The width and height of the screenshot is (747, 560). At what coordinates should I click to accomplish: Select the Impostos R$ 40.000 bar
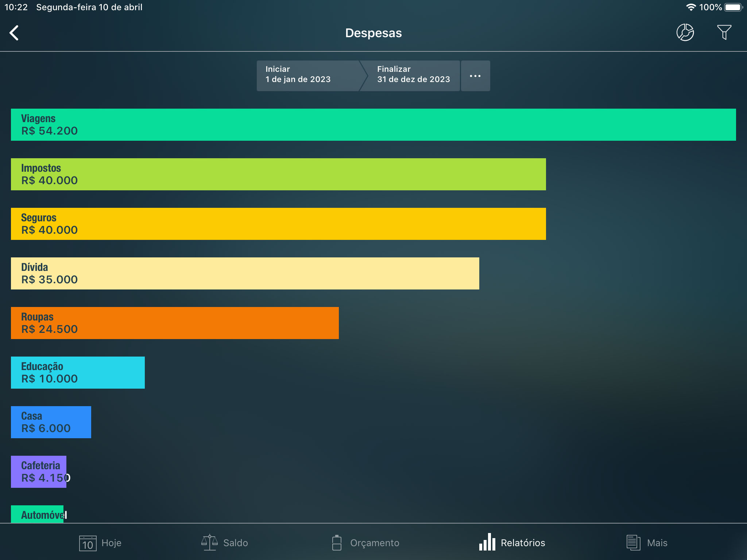pyautogui.click(x=278, y=174)
